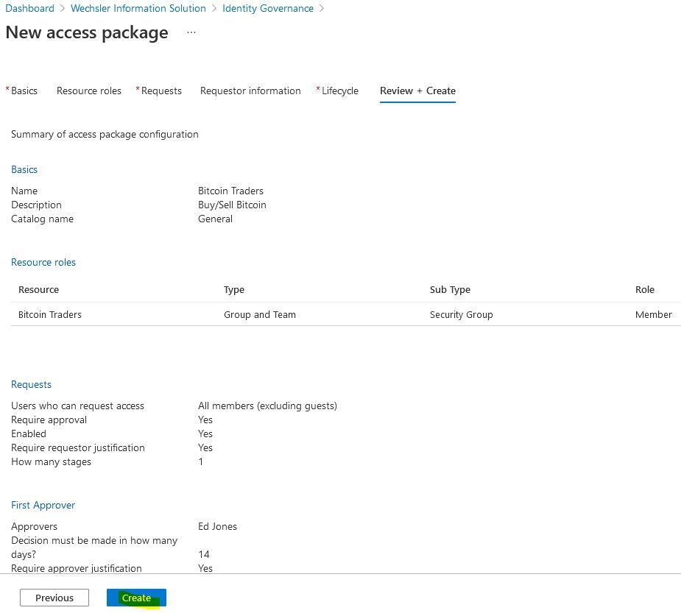Open Identity Governance breadcrumb
This screenshot has height=616, width=681.
(268, 8)
